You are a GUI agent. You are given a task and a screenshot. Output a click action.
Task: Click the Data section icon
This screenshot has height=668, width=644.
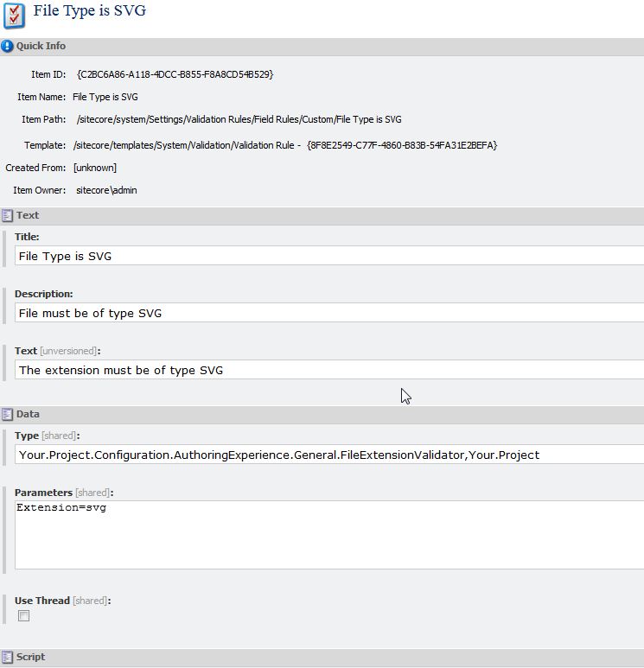[x=7, y=415]
